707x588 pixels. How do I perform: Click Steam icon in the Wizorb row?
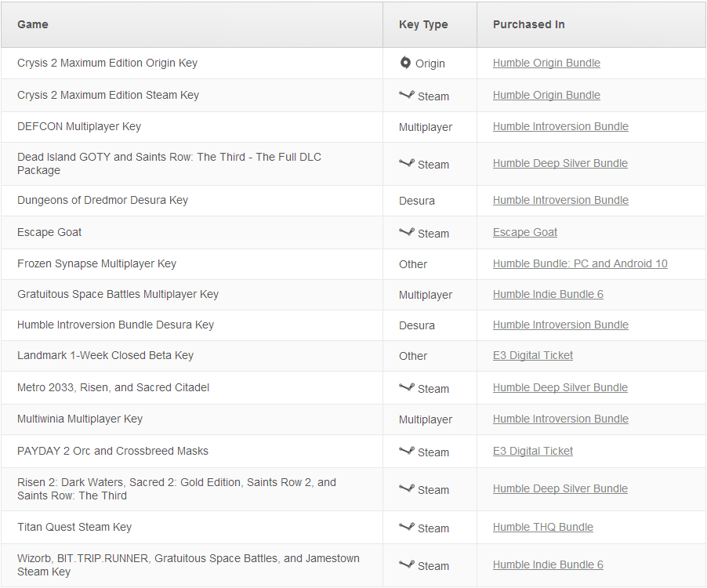coord(407,564)
